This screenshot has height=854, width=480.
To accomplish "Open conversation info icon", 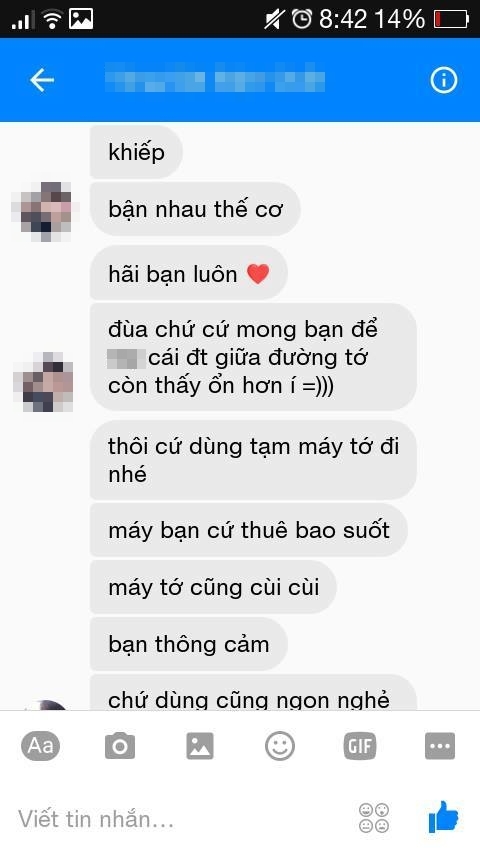I will point(443,81).
